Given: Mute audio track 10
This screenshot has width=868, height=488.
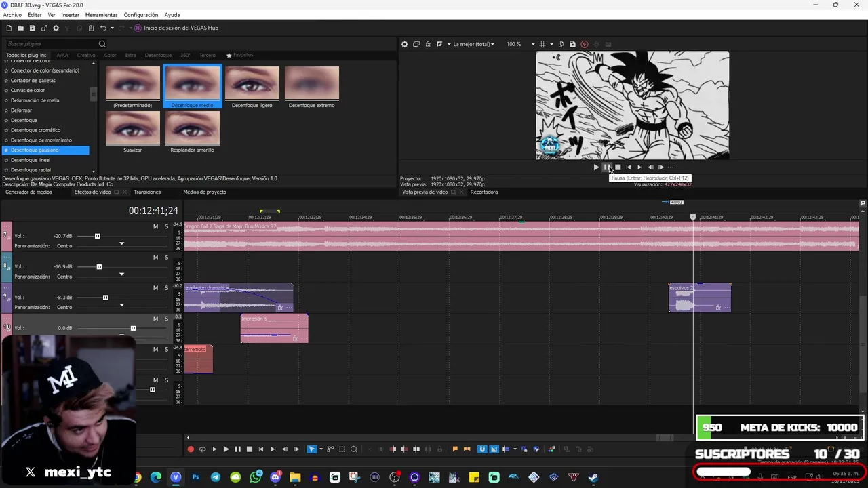Looking at the screenshot, I should pyautogui.click(x=155, y=319).
